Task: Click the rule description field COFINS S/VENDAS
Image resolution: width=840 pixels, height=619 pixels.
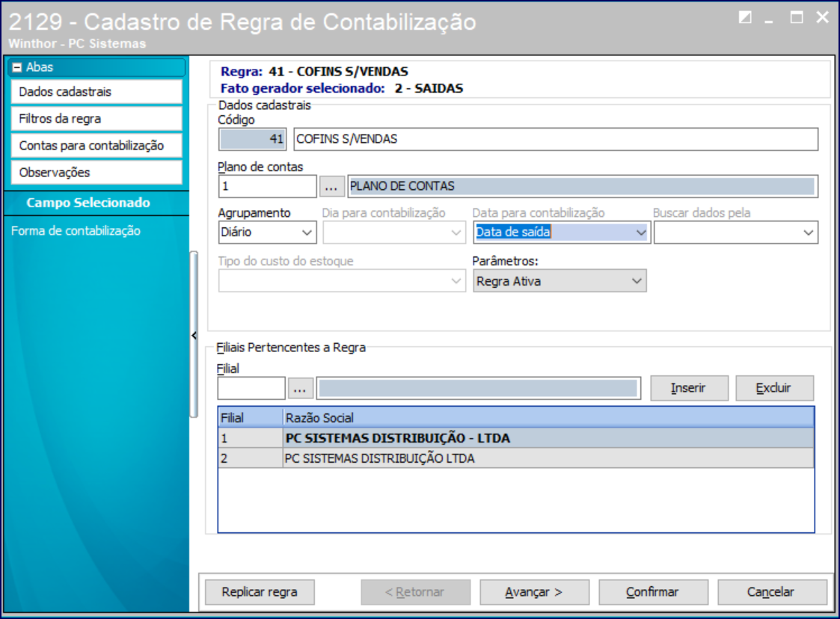Action: click(x=556, y=139)
